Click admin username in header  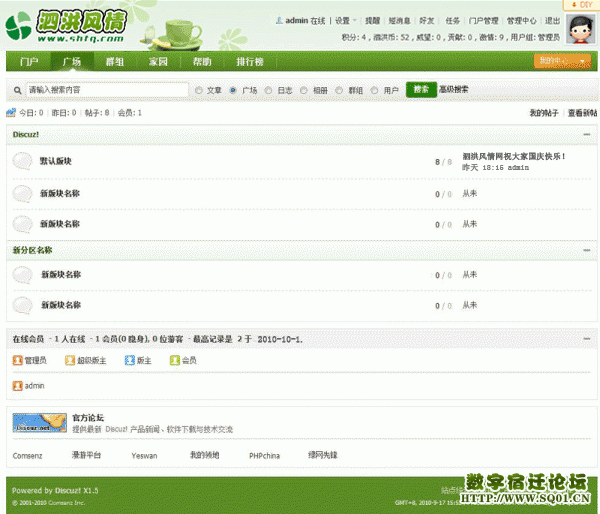point(297,21)
